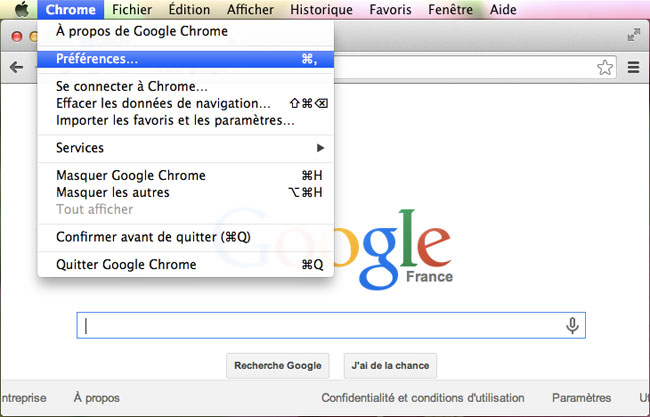
Task: Expand the Services submenu
Action: pyautogui.click(x=185, y=148)
